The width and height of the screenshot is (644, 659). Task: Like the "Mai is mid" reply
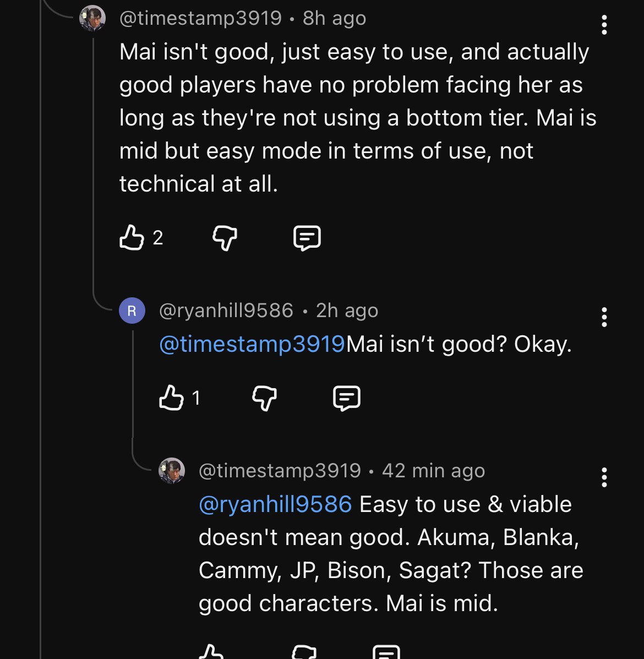211,652
